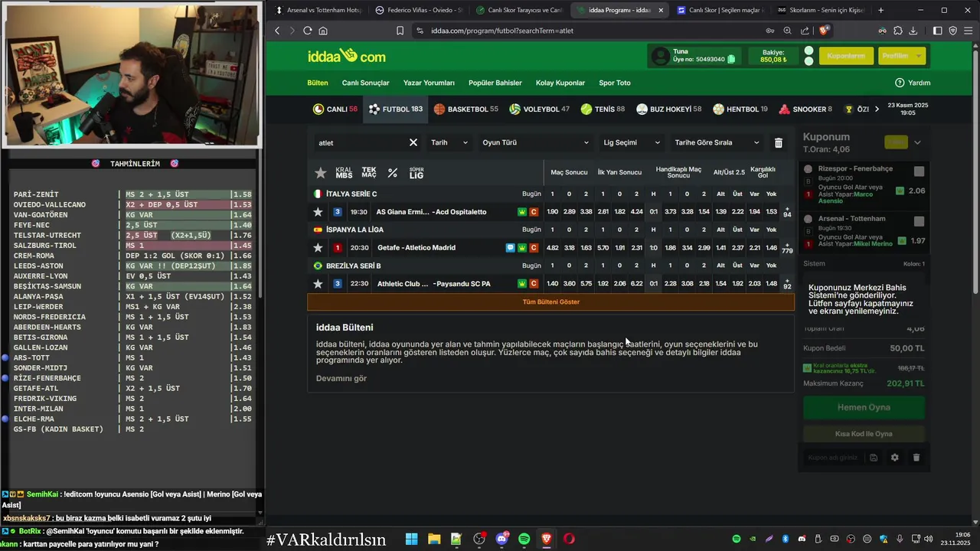Click the trash icon beside sort dropdown

coord(779,142)
